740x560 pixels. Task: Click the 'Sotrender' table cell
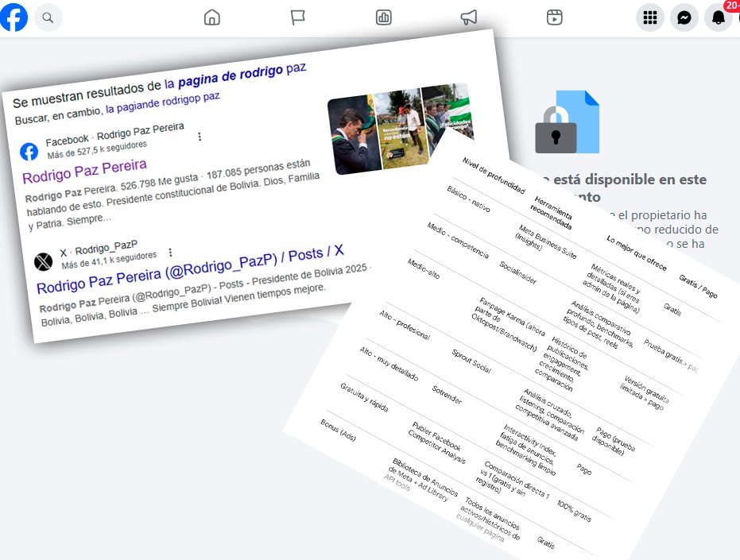point(447,395)
